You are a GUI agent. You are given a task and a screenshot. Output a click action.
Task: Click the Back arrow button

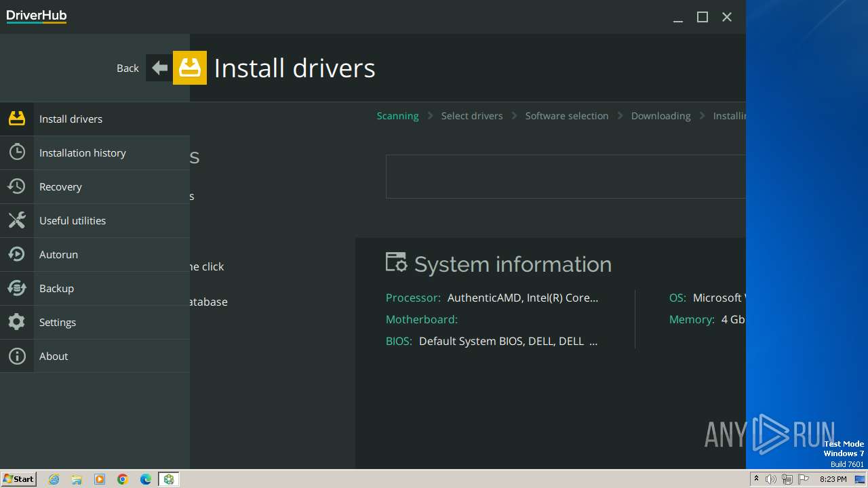click(159, 68)
